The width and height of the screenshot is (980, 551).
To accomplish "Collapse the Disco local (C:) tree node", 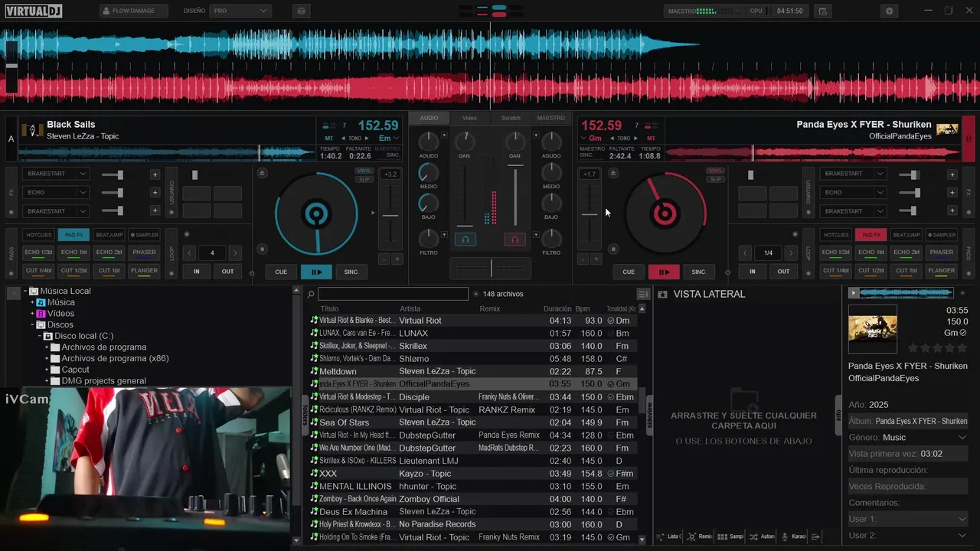I will pos(39,336).
